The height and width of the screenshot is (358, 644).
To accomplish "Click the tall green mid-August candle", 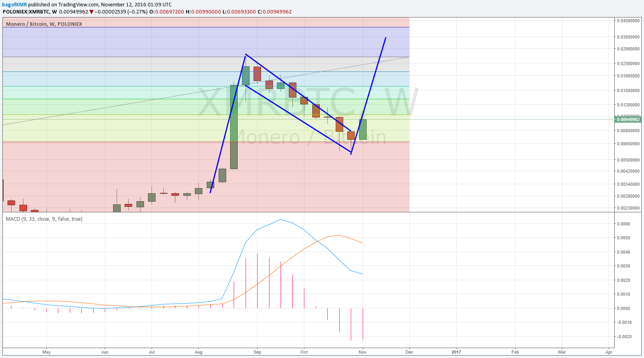I will 234,127.
